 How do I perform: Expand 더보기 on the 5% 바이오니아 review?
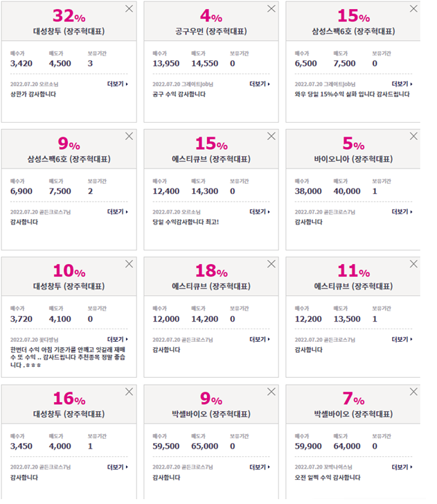[402, 211]
